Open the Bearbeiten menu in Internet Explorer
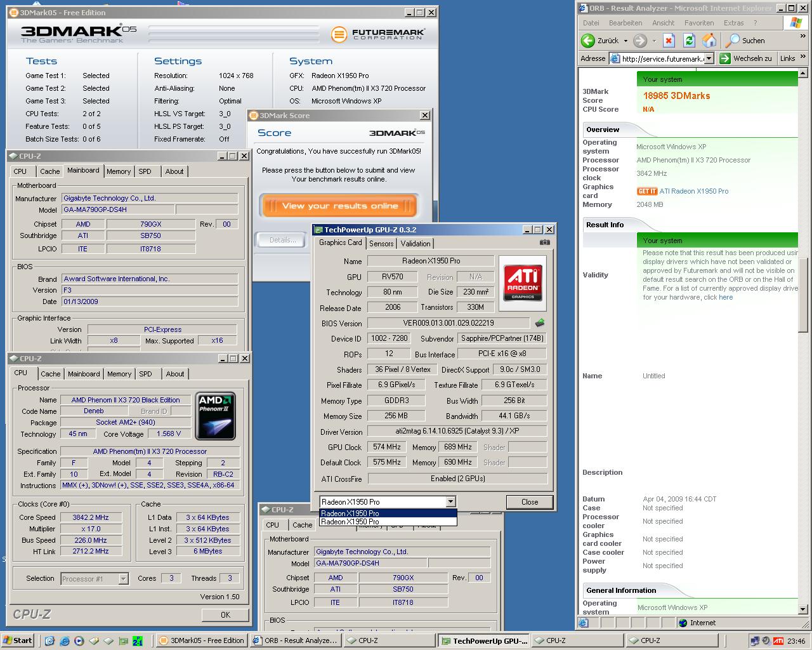This screenshot has width=812, height=650. point(625,23)
